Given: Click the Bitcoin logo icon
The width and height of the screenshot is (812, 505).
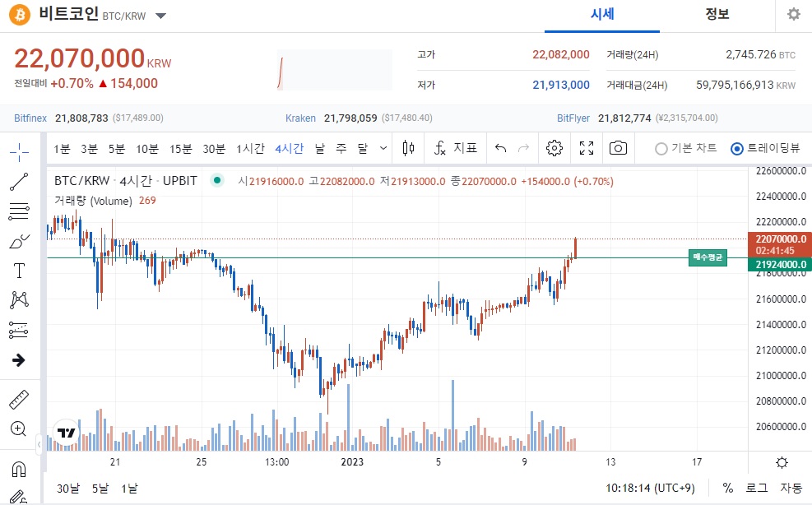Looking at the screenshot, I should coord(20,15).
